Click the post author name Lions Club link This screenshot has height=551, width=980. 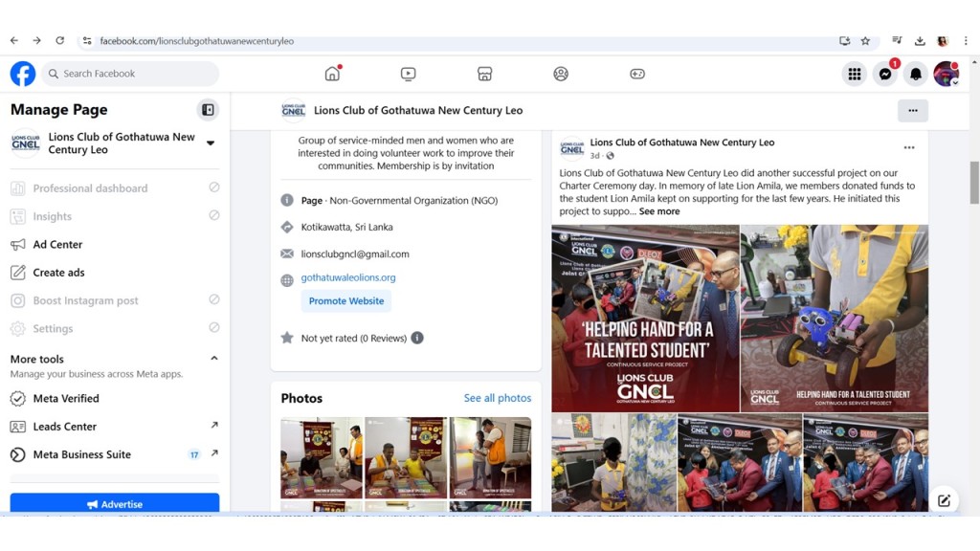681,143
